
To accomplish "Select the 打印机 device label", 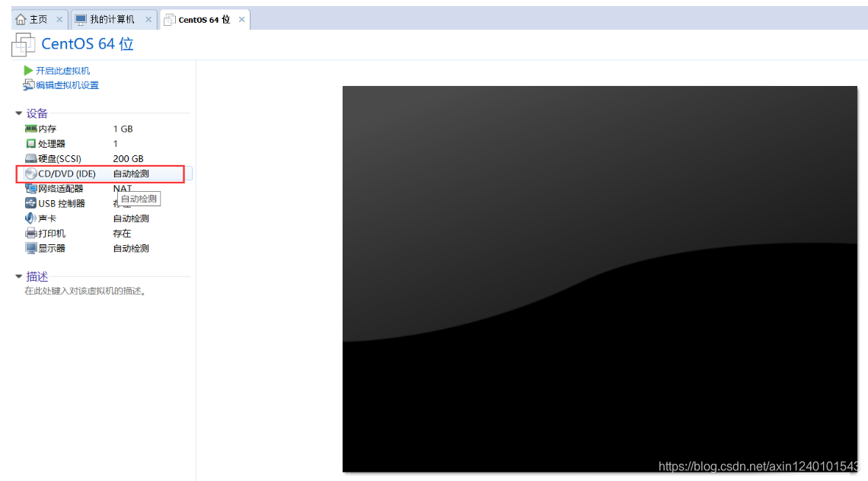I will pyautogui.click(x=52, y=234).
